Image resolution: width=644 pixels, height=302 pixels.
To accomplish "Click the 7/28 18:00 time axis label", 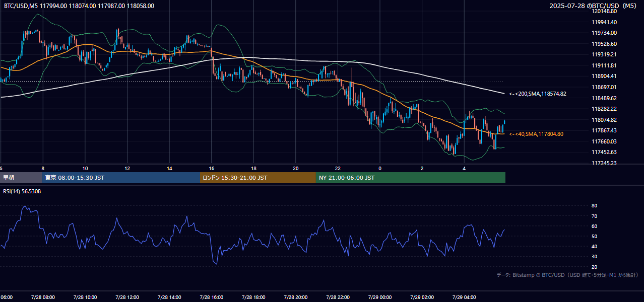I will [253, 297].
